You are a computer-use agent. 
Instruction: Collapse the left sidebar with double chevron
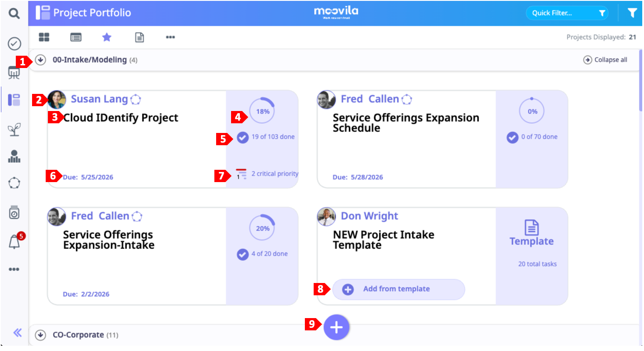(17, 333)
